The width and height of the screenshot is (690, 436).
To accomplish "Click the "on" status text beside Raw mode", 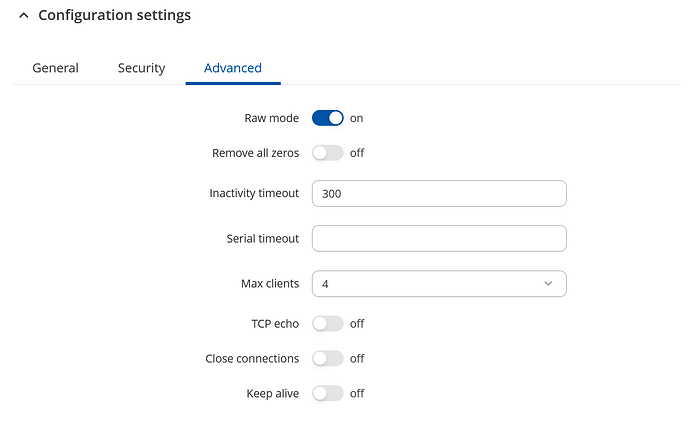I will (356, 118).
